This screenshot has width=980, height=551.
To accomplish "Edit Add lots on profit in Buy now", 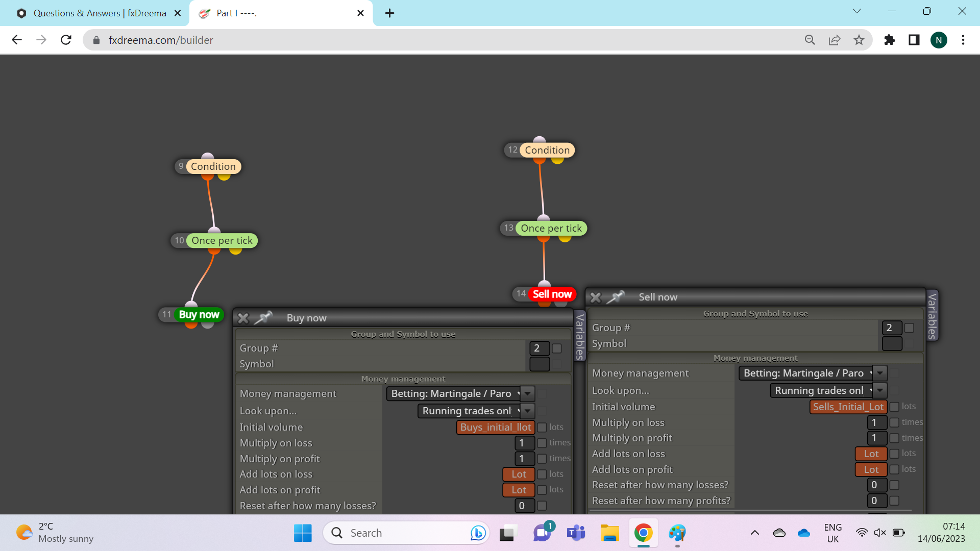I will point(519,490).
